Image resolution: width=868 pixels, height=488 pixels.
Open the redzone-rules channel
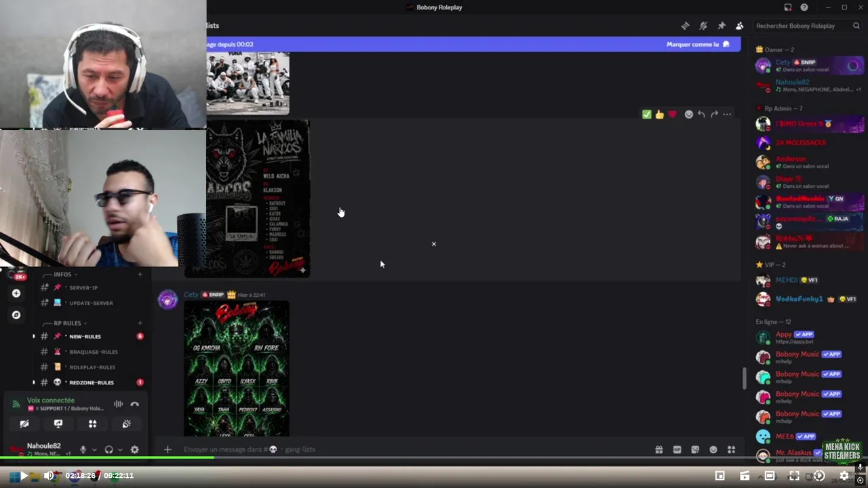pos(91,382)
